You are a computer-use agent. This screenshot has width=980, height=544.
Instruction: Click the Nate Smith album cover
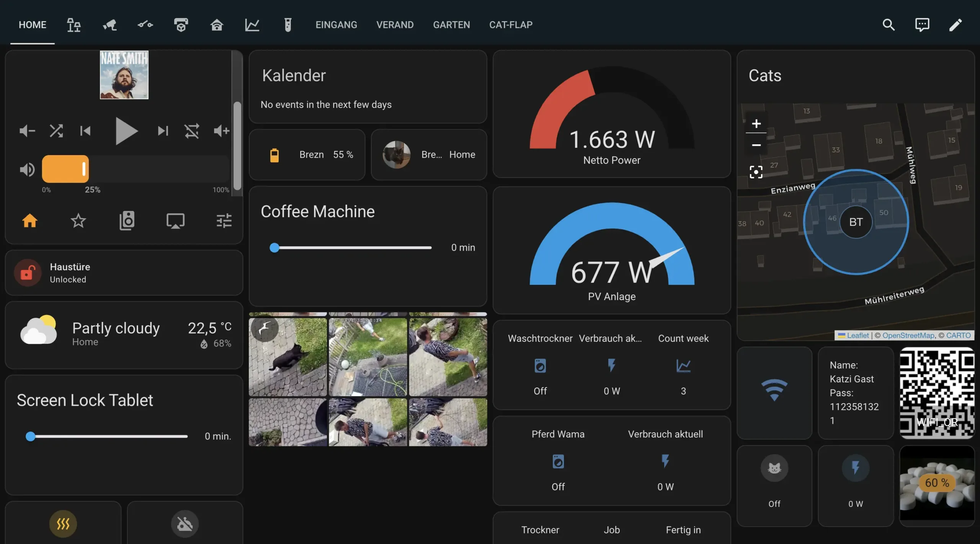(x=124, y=75)
